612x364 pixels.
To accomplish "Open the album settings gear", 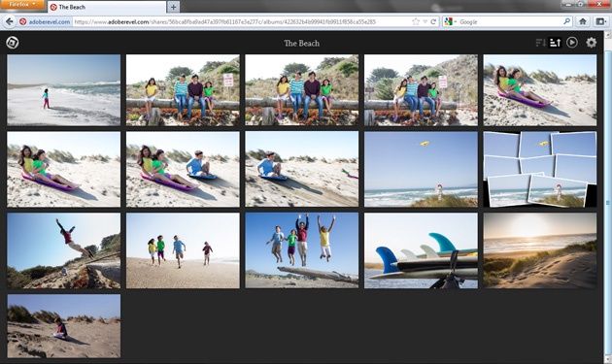I will tap(591, 42).
